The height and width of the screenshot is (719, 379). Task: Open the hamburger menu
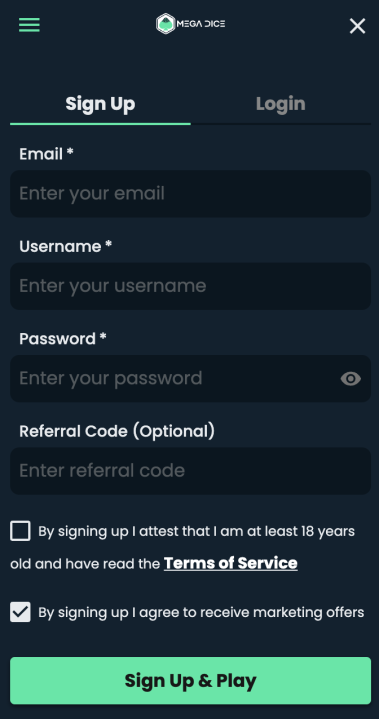tap(29, 25)
